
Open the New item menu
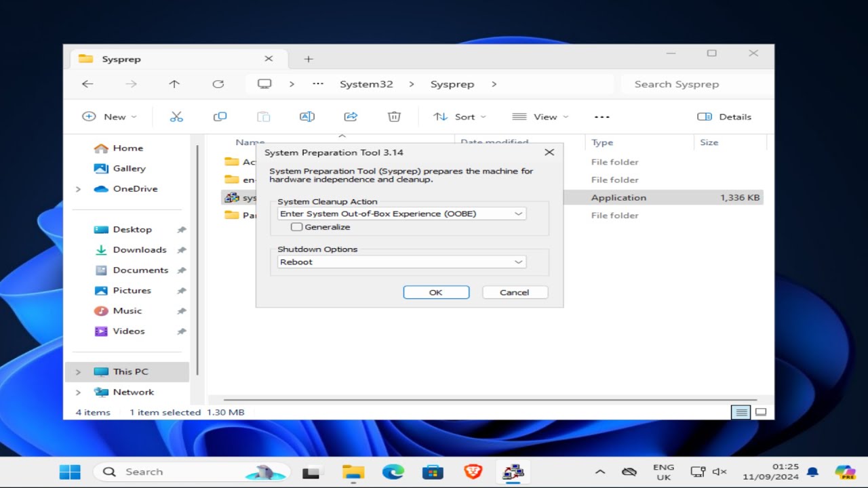point(109,117)
